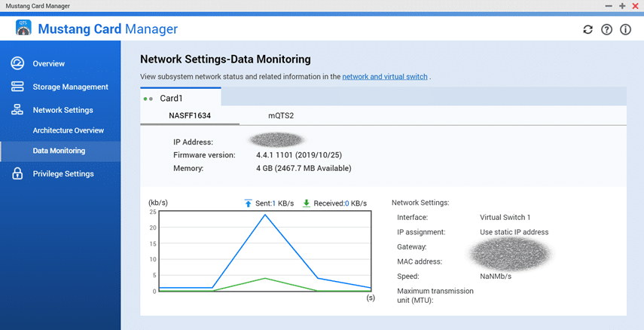
Task: Click the Virtual Switch 1 interface value
Action: pos(505,217)
